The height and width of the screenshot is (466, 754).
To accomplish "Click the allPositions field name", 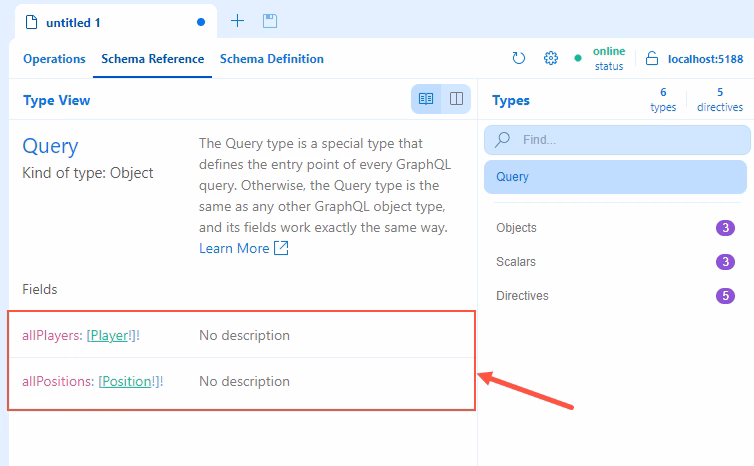I will (x=58, y=381).
